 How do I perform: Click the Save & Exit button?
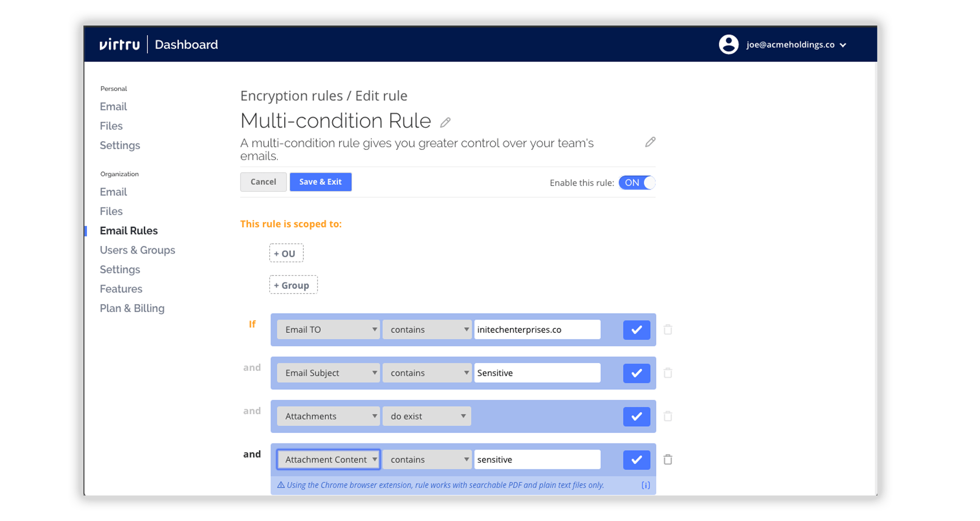(321, 182)
